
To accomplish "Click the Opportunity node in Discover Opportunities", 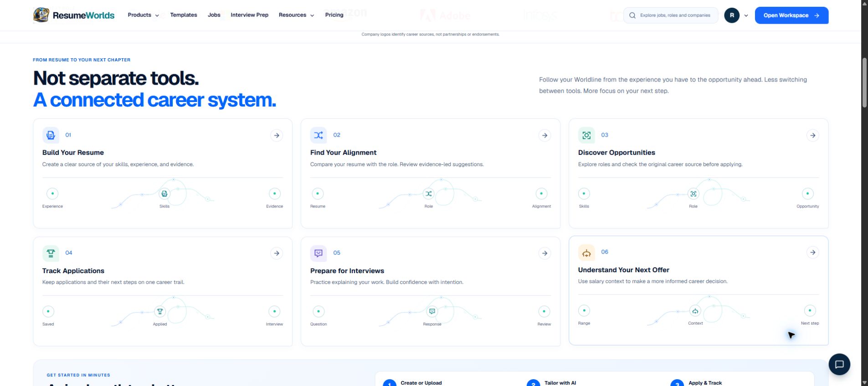I will pos(807,194).
